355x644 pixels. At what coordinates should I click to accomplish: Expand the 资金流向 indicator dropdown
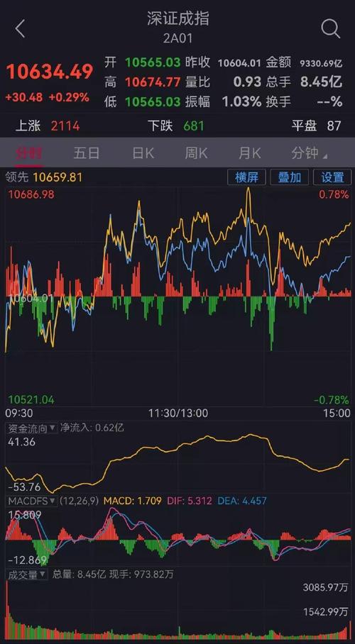tap(31, 428)
